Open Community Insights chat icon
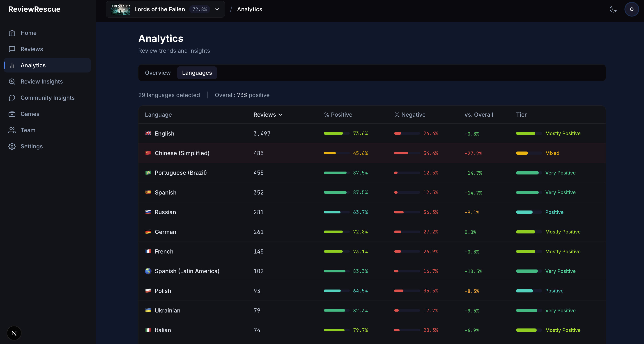Image resolution: width=644 pixels, height=344 pixels. pos(12,98)
